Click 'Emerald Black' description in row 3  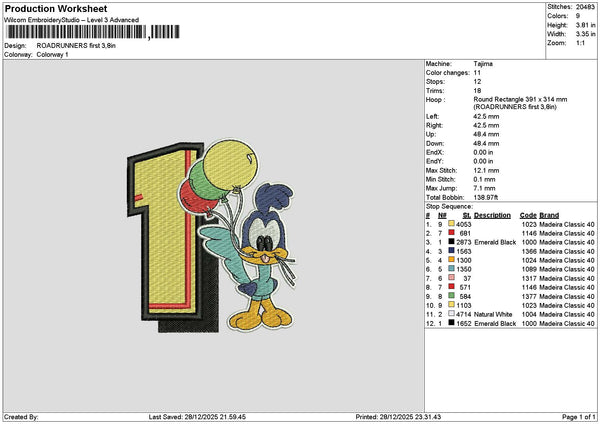tap(495, 242)
